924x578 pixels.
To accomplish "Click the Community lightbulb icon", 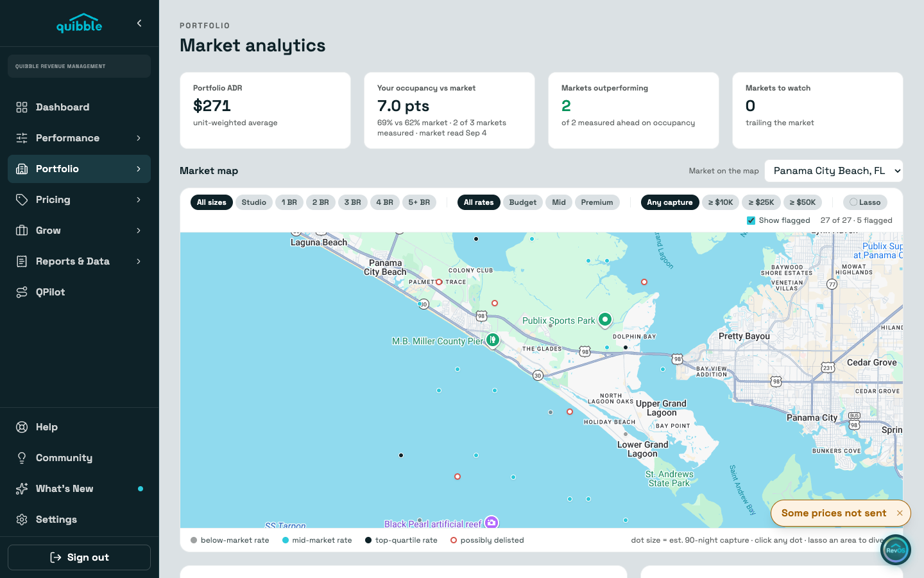I will pos(22,458).
